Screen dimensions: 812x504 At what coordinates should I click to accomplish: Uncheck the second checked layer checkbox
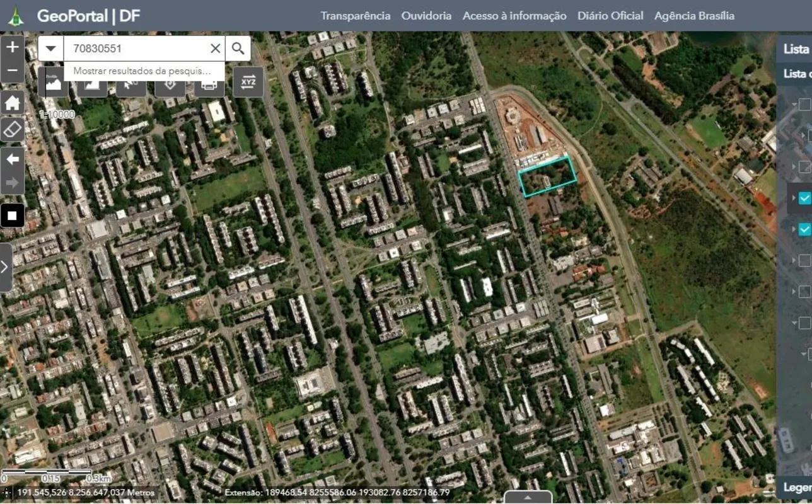pos(804,229)
